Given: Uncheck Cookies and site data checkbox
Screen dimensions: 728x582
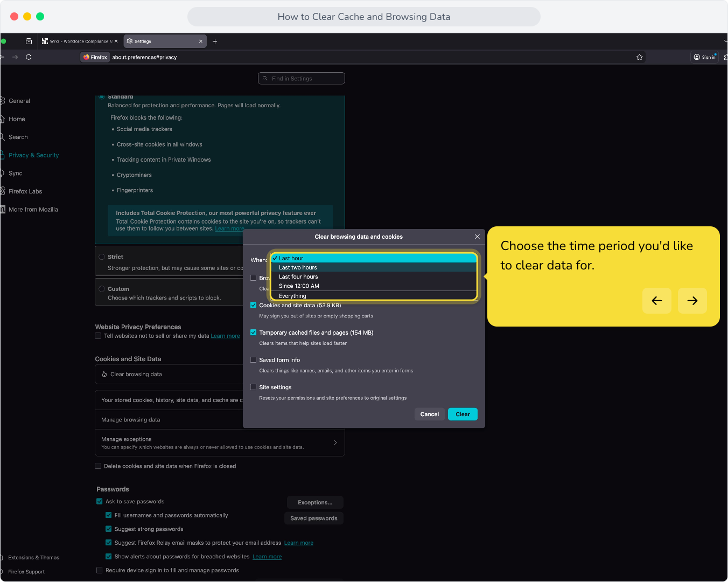Looking at the screenshot, I should [254, 305].
